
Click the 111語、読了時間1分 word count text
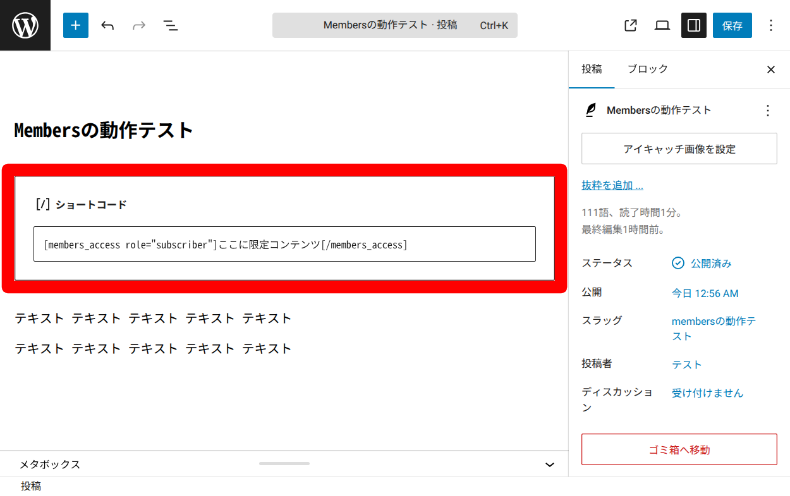pos(632,213)
